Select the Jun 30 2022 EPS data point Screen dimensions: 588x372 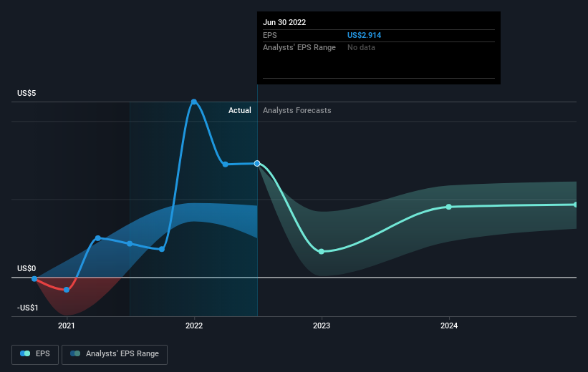[257, 163]
